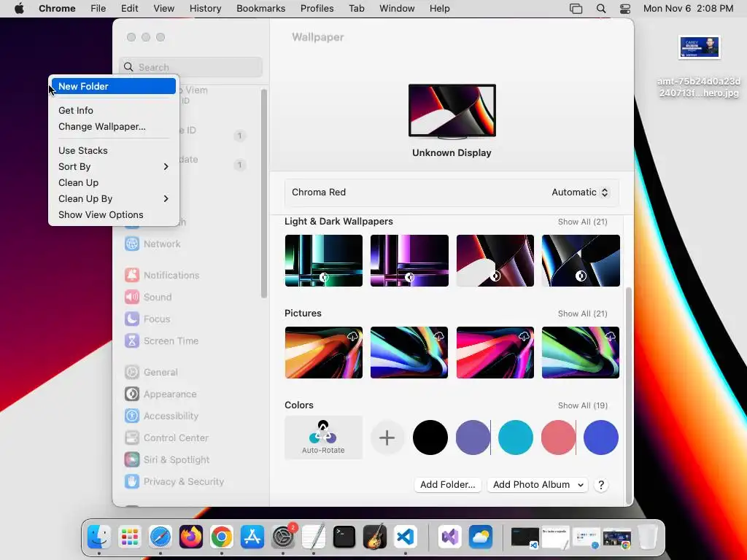Open Google Chrome from the Dock

coord(222,537)
